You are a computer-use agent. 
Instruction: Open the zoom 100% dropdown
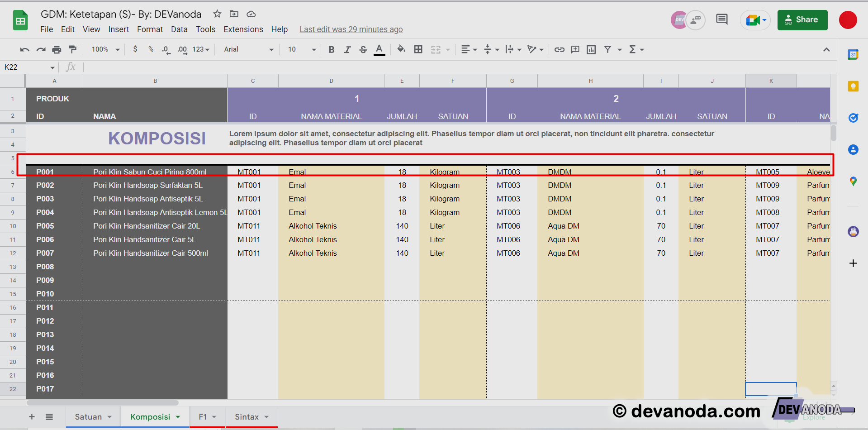click(x=106, y=49)
